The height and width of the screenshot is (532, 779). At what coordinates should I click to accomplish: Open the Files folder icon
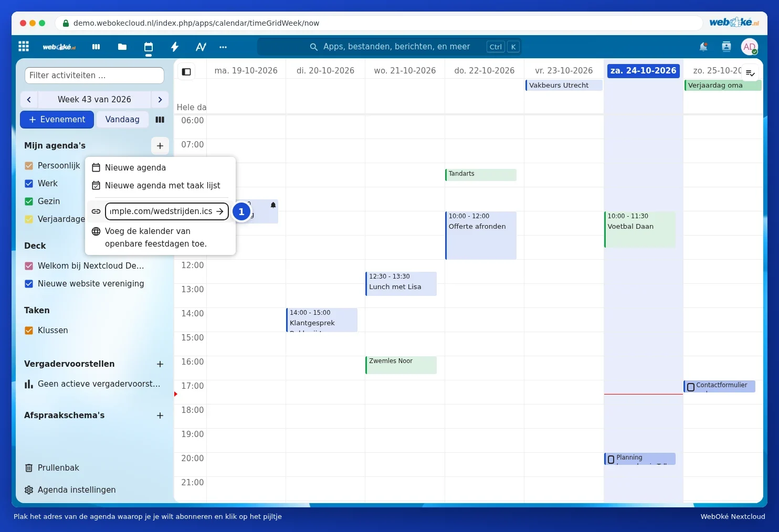point(122,47)
